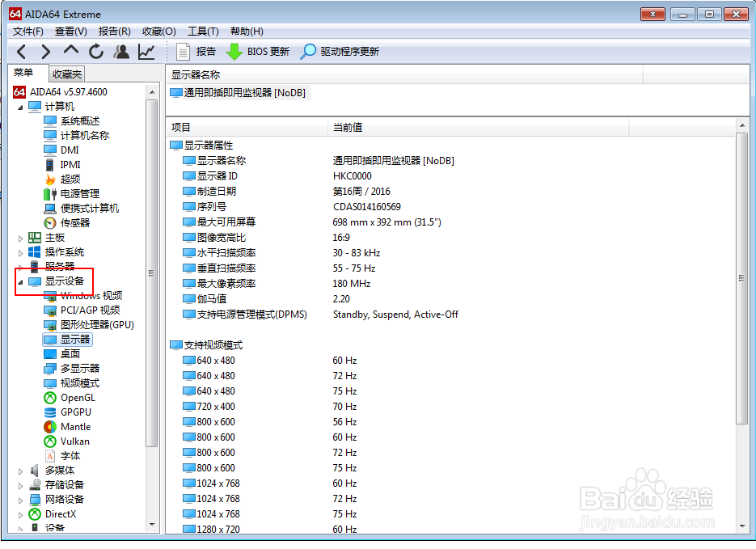Go forward with the right arrow toolbar icon
Screen dimensions: 756x549
tap(46, 52)
